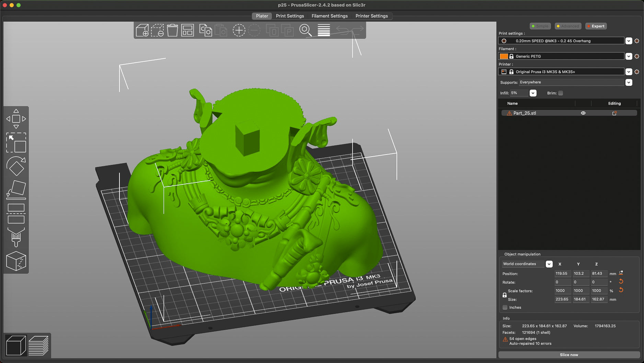Switch to sliced layers preview view
Image resolution: width=644 pixels, height=363 pixels.
(x=38, y=345)
